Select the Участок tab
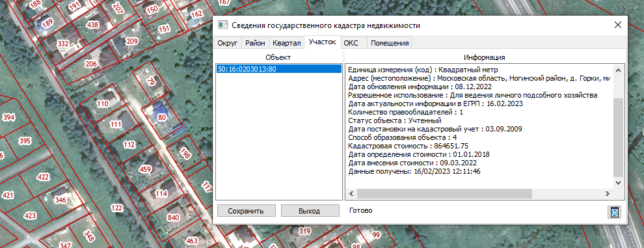 click(x=323, y=42)
